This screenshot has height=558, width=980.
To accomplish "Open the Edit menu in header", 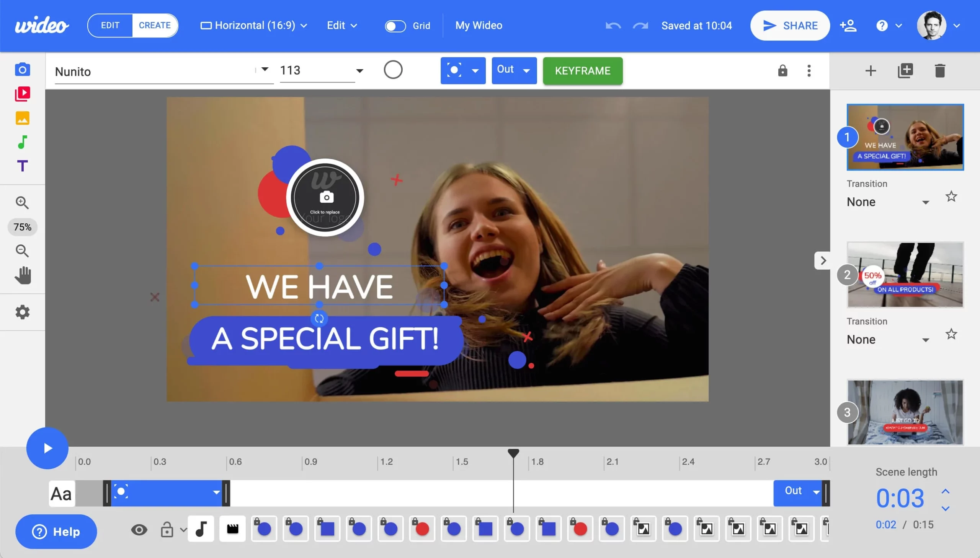I will (x=341, y=26).
